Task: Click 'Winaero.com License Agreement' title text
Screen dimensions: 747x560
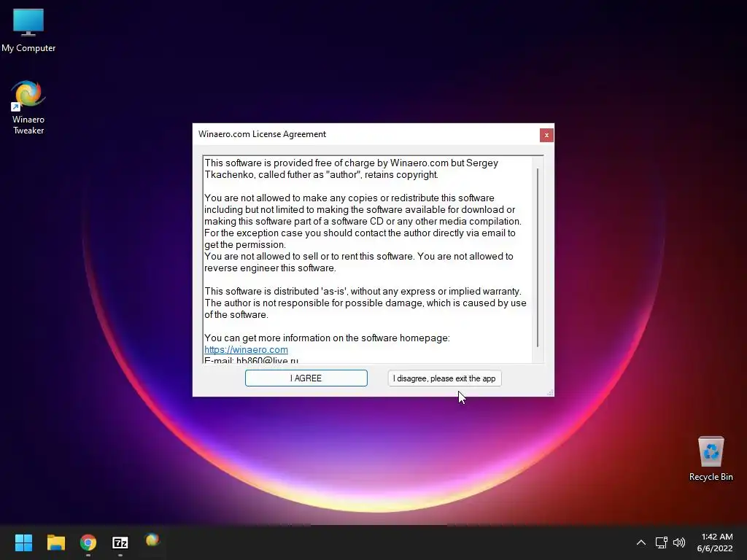Action: point(262,134)
